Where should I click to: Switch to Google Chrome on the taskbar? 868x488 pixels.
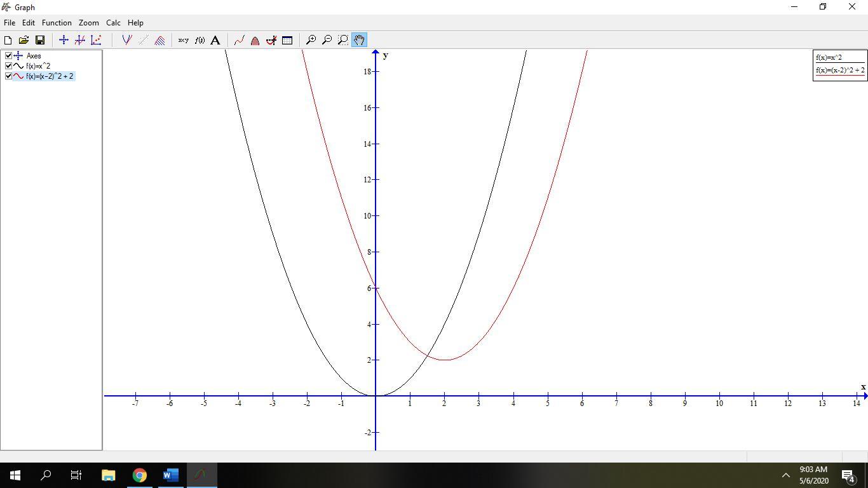139,475
